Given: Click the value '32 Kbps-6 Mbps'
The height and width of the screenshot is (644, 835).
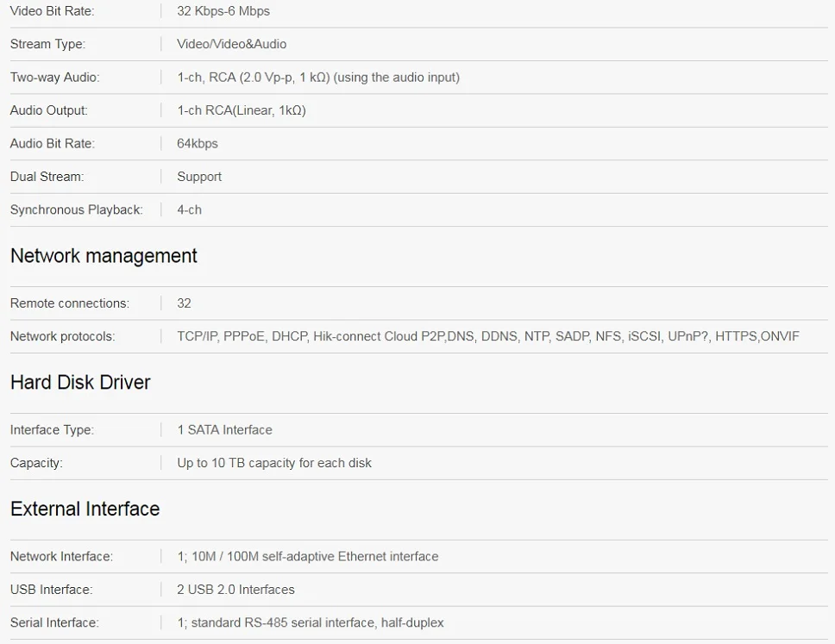Looking at the screenshot, I should [x=223, y=11].
